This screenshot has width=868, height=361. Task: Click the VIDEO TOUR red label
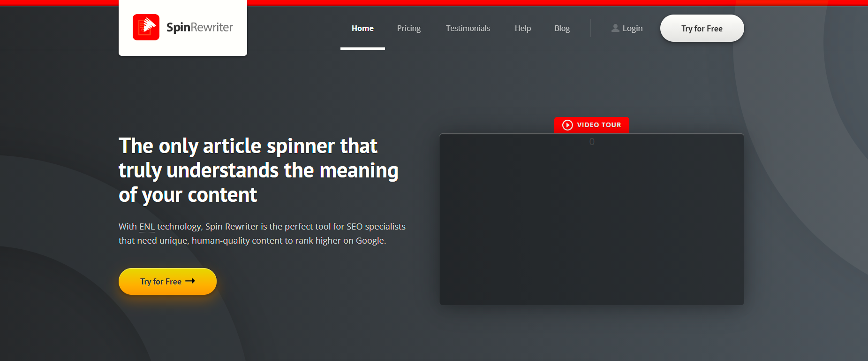click(x=591, y=125)
